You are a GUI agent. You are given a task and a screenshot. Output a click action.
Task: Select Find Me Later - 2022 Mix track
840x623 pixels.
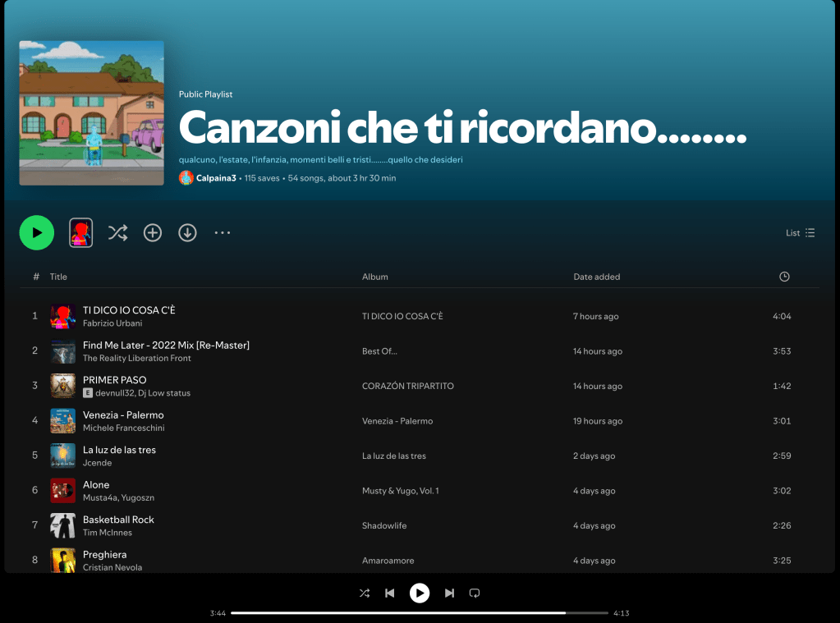(166, 345)
